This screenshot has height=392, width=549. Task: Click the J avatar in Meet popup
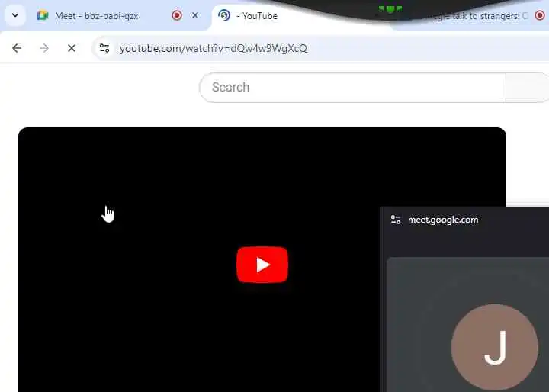pyautogui.click(x=495, y=347)
